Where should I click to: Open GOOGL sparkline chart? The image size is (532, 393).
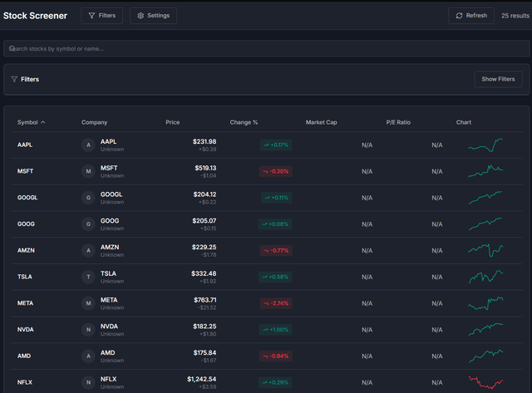tap(485, 198)
